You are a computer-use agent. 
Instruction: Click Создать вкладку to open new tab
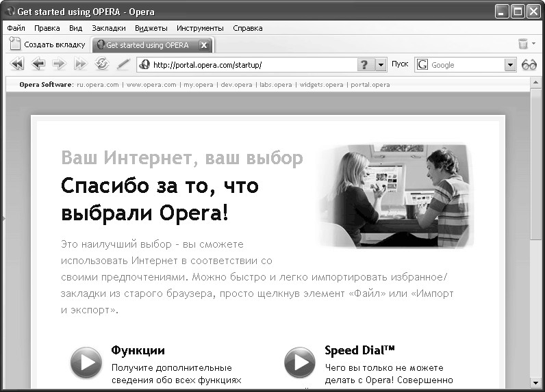[48, 44]
